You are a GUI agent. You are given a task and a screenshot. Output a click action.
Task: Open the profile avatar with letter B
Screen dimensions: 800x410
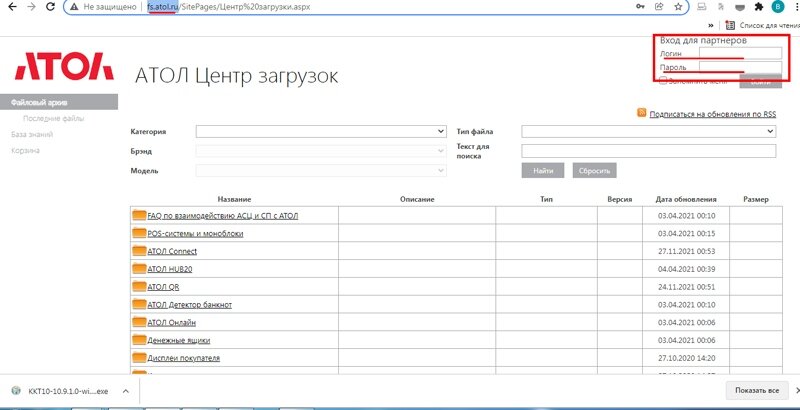[778, 7]
